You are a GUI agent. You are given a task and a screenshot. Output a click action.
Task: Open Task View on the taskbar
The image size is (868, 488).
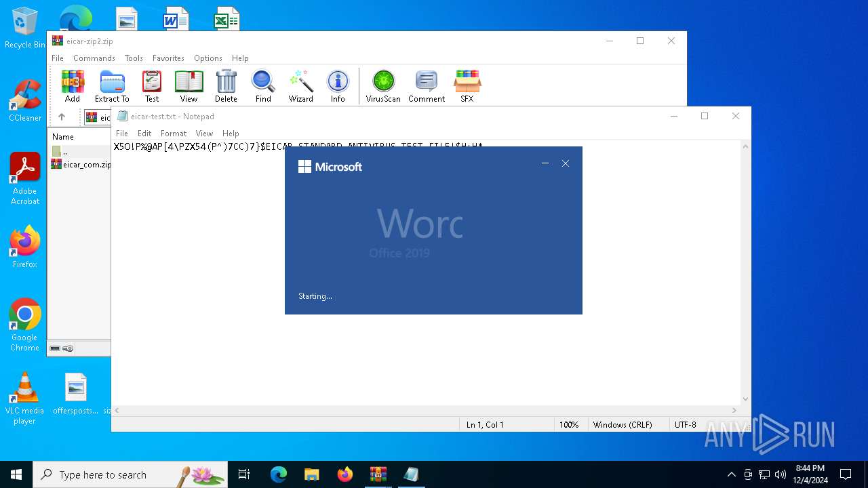coord(244,474)
